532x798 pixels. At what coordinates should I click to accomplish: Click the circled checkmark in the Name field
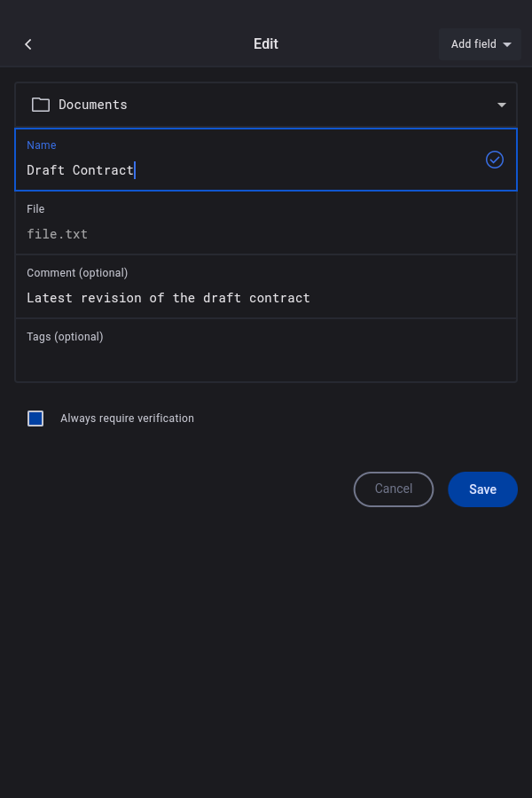[x=495, y=160]
